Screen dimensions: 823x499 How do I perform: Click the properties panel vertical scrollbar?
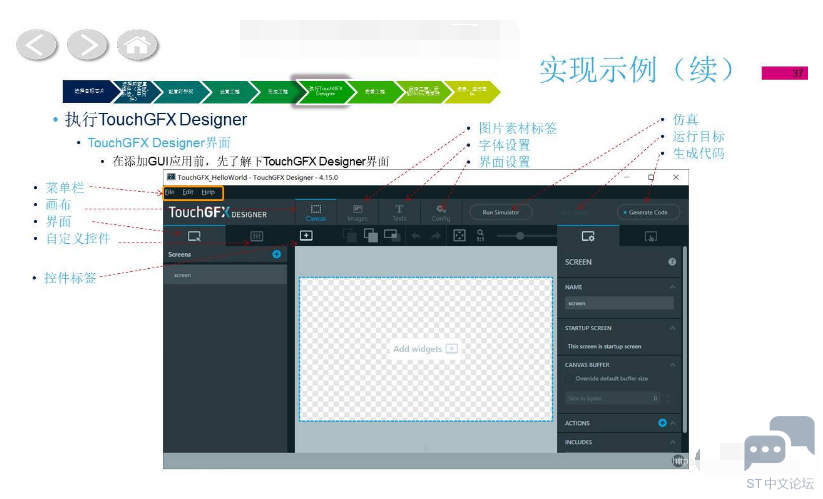pyautogui.click(x=684, y=340)
